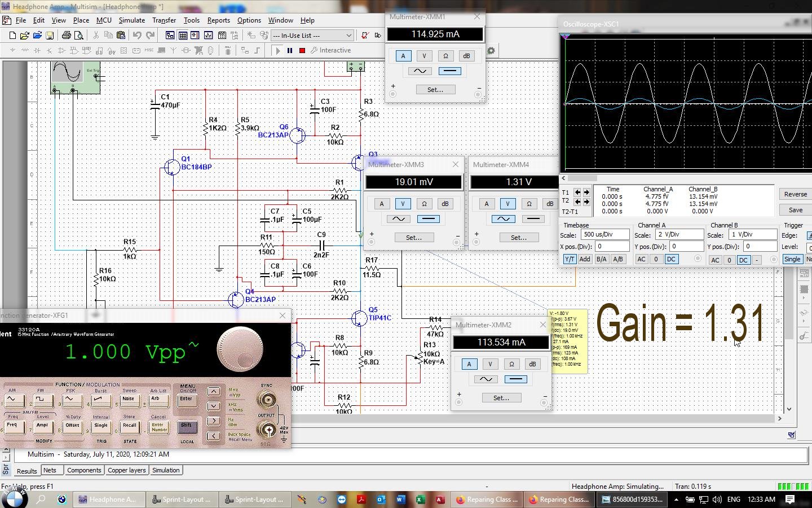
Task: Turn the function generator rotary knob
Action: (240, 349)
